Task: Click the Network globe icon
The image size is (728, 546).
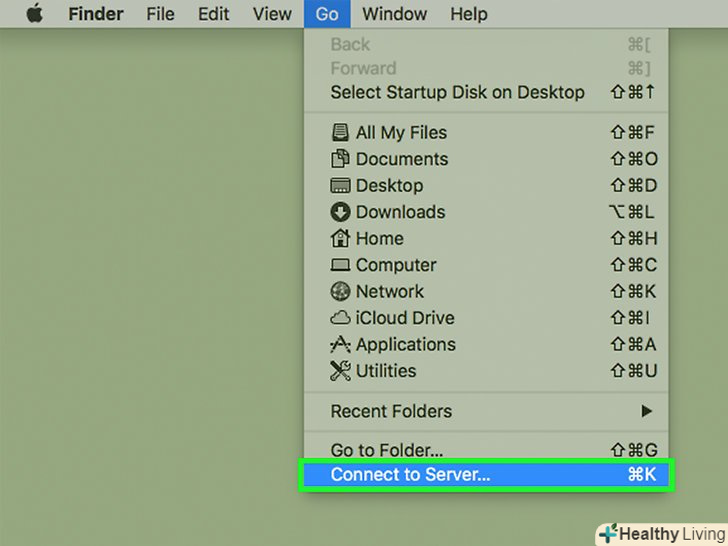Action: click(340, 292)
